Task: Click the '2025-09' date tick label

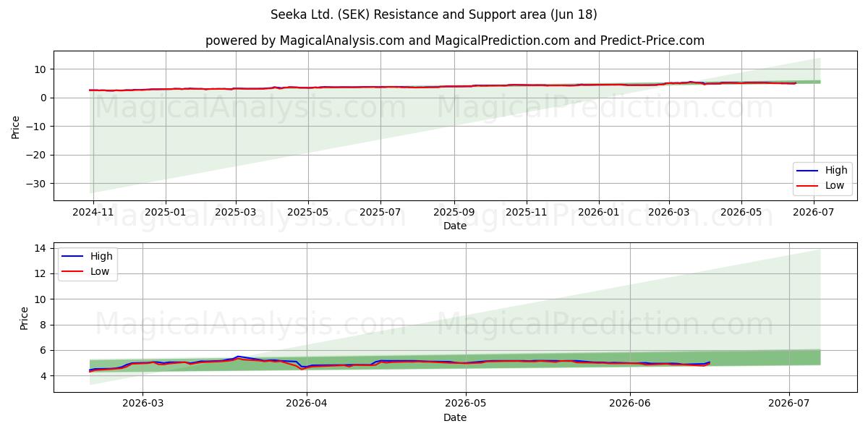Action: [x=454, y=212]
